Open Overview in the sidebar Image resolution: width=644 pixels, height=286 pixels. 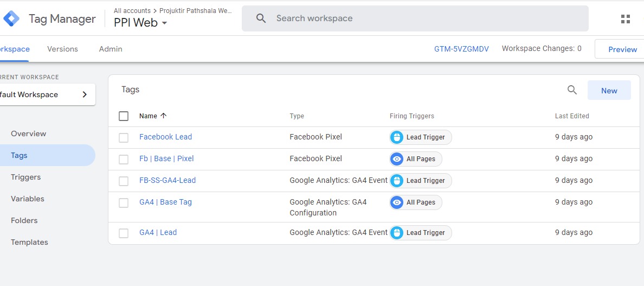point(29,134)
